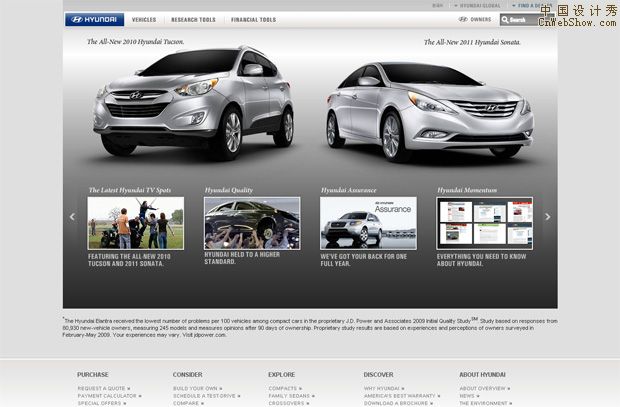
Task: Select the silver Sonata sedan image
Action: [x=429, y=112]
